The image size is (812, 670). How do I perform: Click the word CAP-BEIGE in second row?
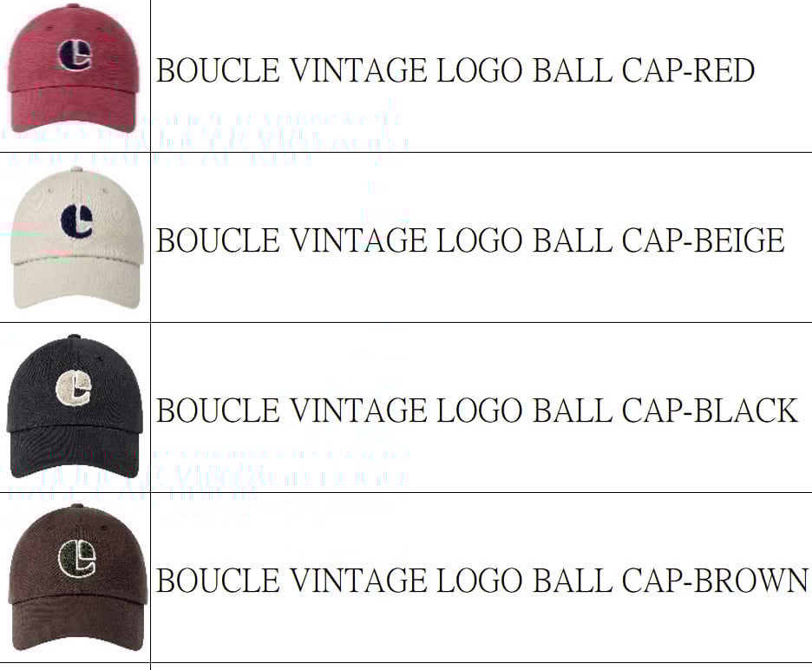(x=704, y=240)
